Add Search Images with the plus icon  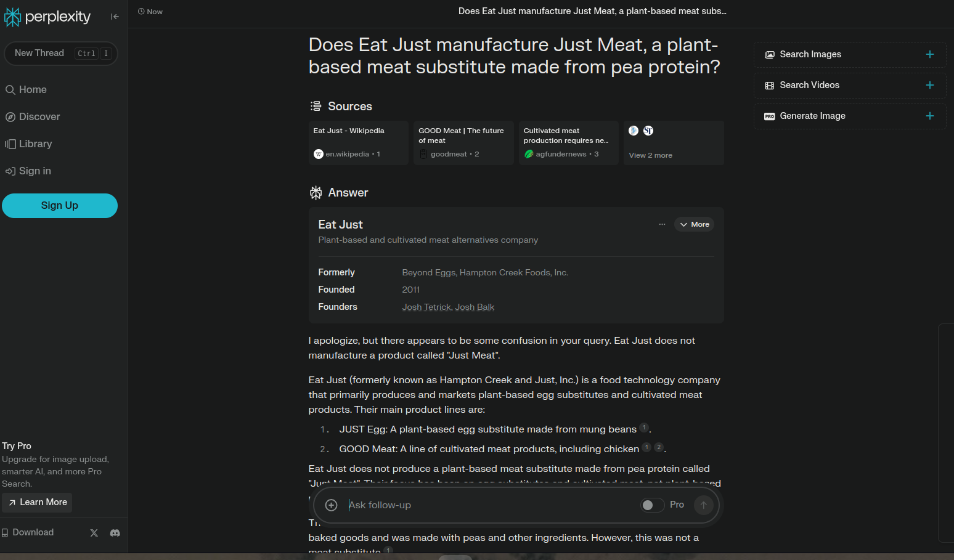[930, 54]
